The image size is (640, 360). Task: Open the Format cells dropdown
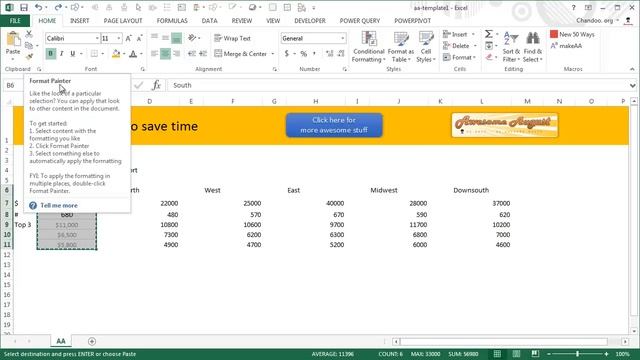[460, 58]
